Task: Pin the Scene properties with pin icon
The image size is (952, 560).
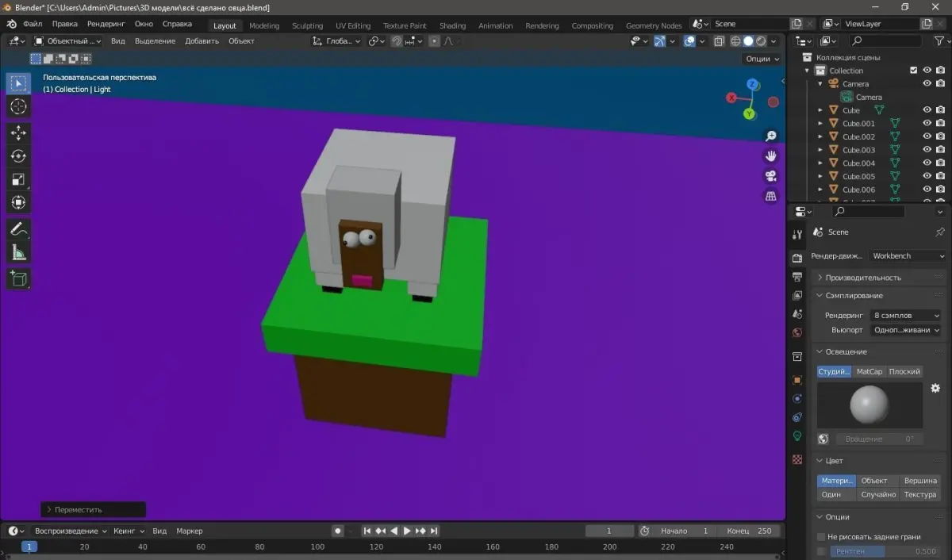Action: point(940,232)
